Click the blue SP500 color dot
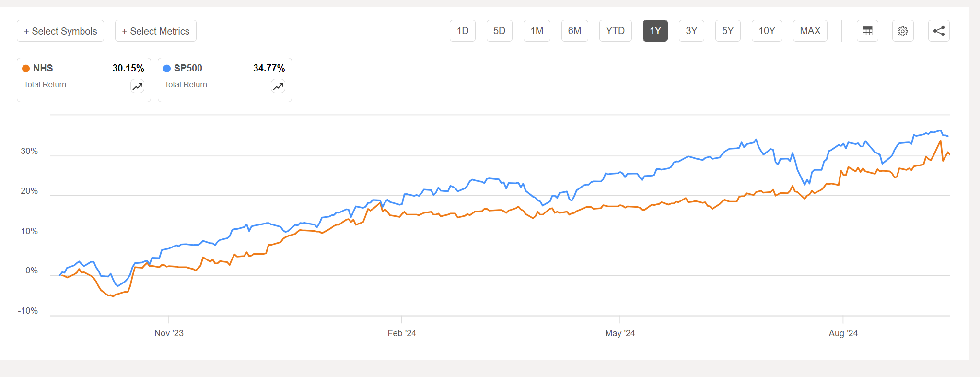The image size is (980, 377). tap(167, 69)
